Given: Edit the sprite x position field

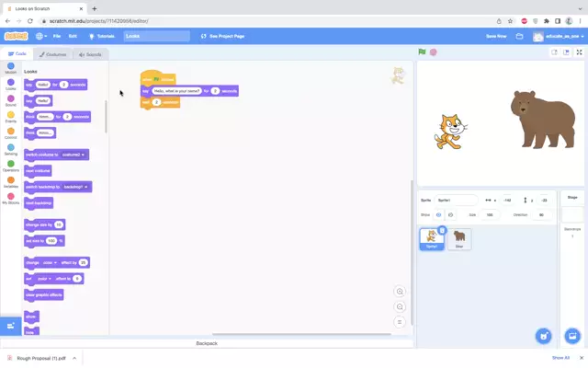Looking at the screenshot, I should point(507,201).
